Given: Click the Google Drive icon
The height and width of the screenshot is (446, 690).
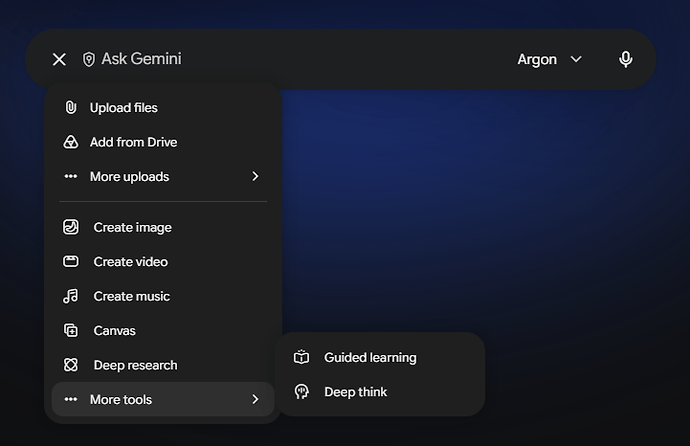Looking at the screenshot, I should pyautogui.click(x=71, y=142).
